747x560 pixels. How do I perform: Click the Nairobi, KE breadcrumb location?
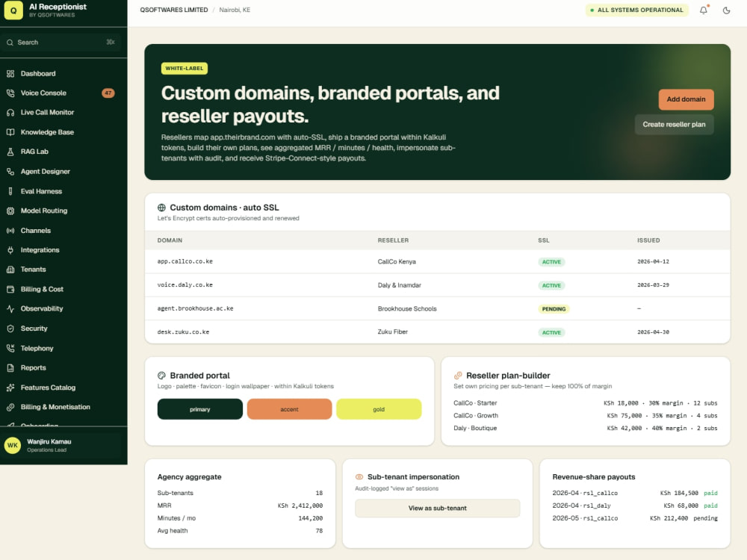[235, 10]
